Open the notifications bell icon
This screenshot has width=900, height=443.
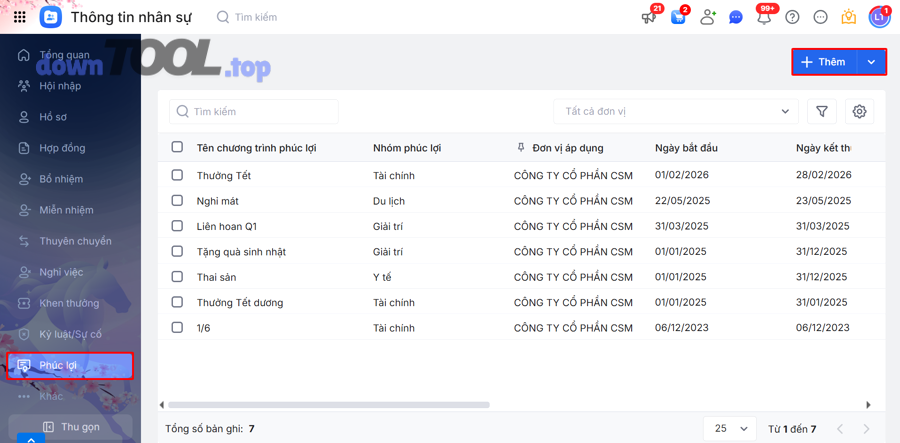764,17
